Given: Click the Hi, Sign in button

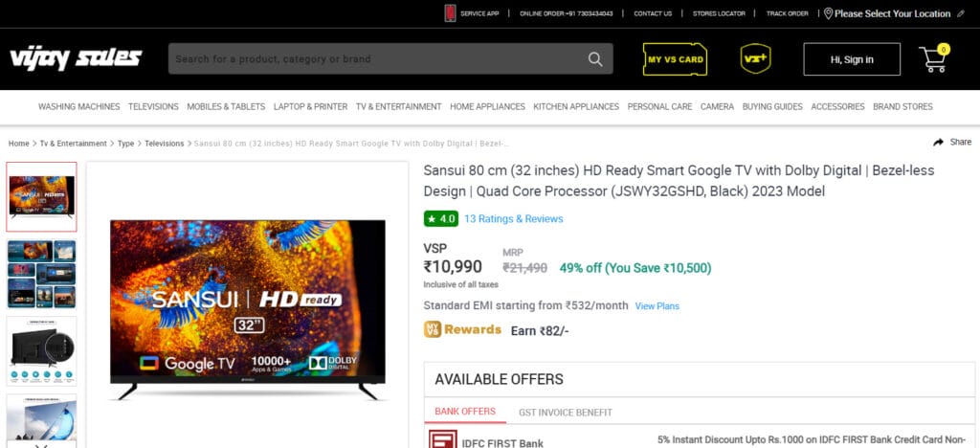Looking at the screenshot, I should pyautogui.click(x=852, y=59).
